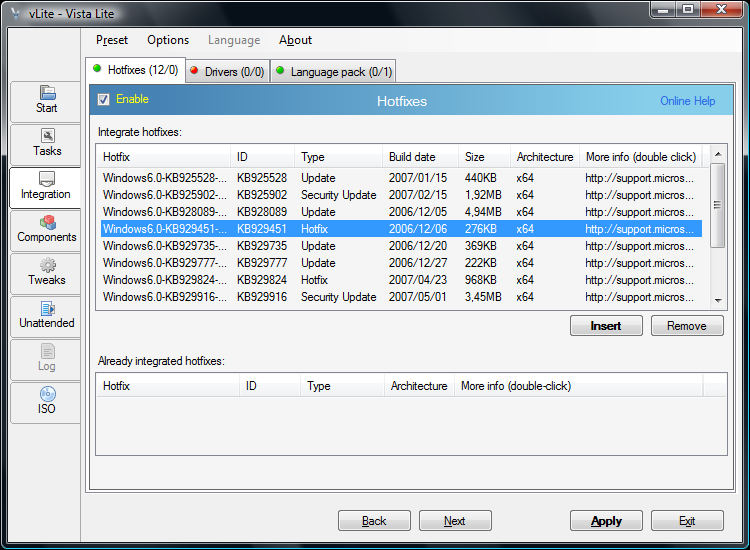Select the Tasks sidebar icon

[x=46, y=144]
